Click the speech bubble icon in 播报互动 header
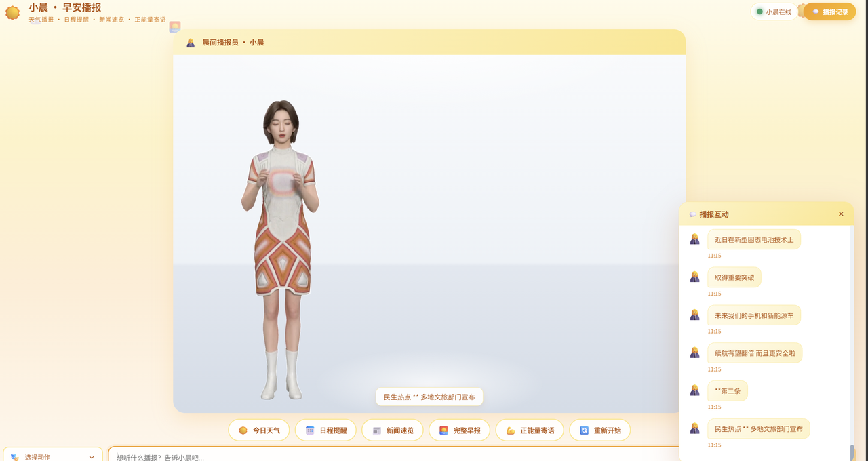This screenshot has height=461, width=868. tap(692, 214)
